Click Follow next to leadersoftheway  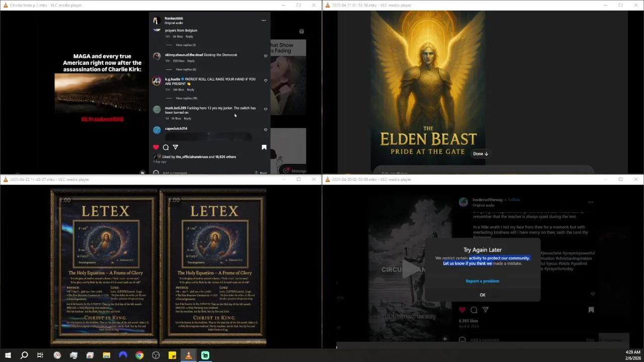pyautogui.click(x=514, y=200)
